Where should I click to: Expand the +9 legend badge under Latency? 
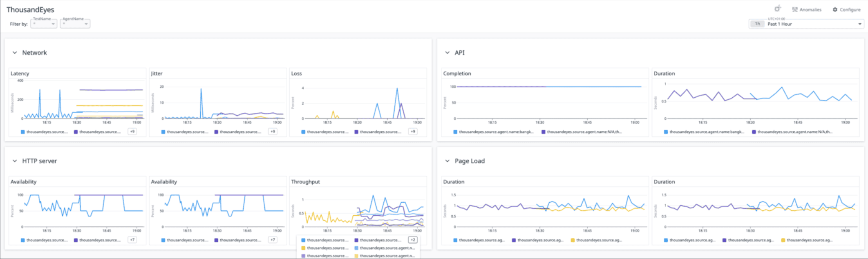tap(132, 132)
